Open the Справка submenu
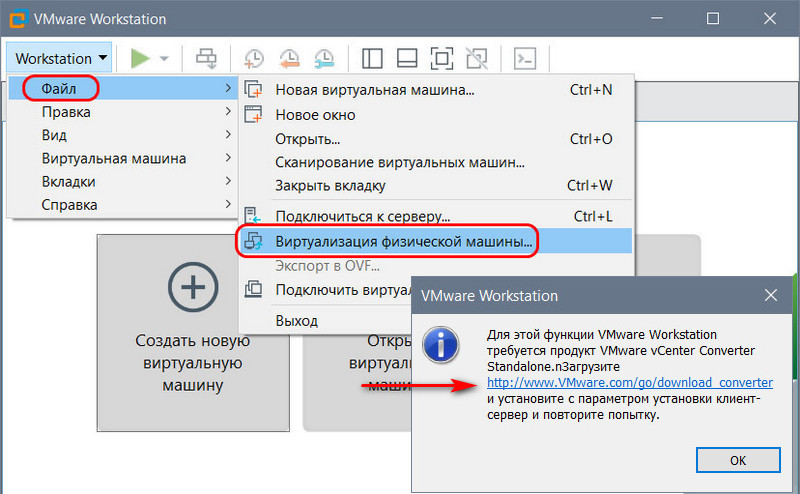The image size is (800, 494). (x=122, y=205)
